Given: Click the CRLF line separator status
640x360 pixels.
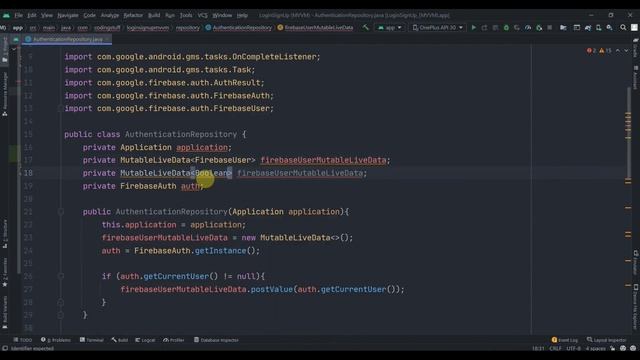Looking at the screenshot, I should click(555, 348).
